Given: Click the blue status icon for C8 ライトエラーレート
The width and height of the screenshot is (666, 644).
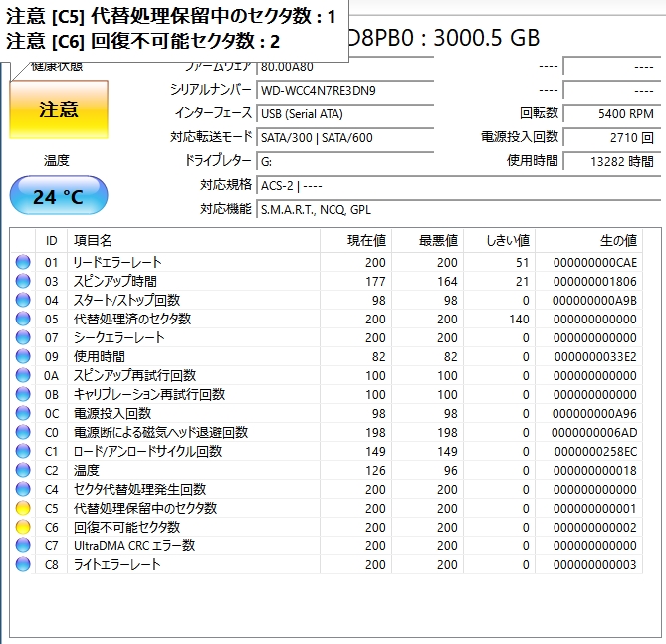Looking at the screenshot, I should click(x=23, y=564).
